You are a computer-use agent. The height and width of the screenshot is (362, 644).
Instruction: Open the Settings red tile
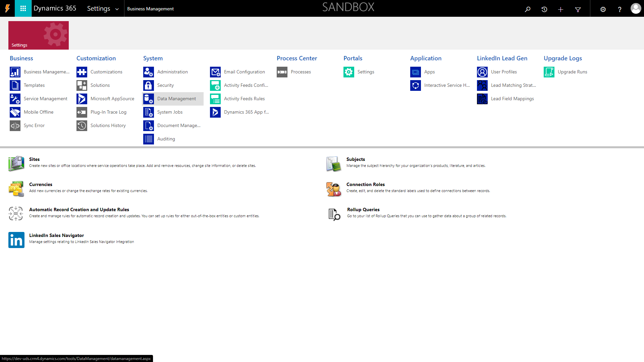(39, 35)
